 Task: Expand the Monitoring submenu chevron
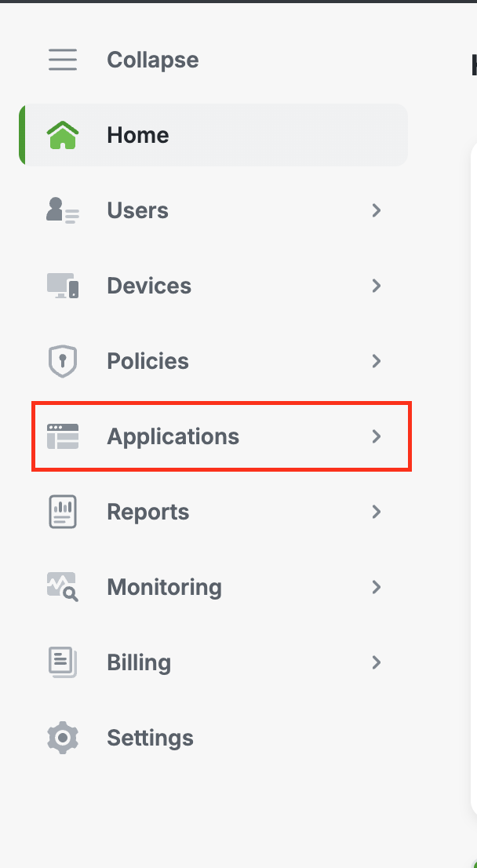click(377, 587)
